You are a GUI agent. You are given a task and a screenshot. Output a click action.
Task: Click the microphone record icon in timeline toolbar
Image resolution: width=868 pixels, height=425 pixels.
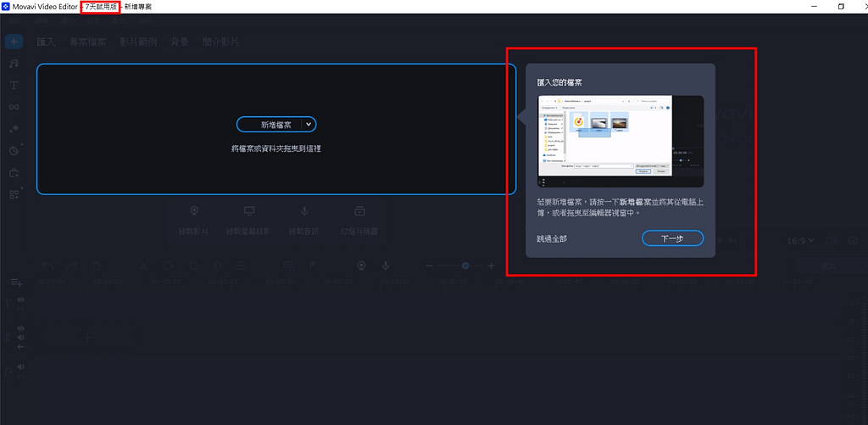coord(386,266)
